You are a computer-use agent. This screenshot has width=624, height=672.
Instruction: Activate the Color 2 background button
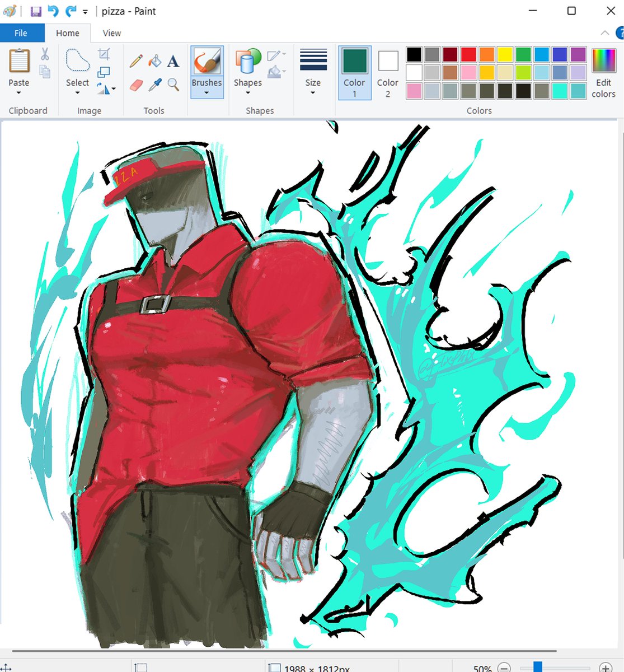click(388, 73)
